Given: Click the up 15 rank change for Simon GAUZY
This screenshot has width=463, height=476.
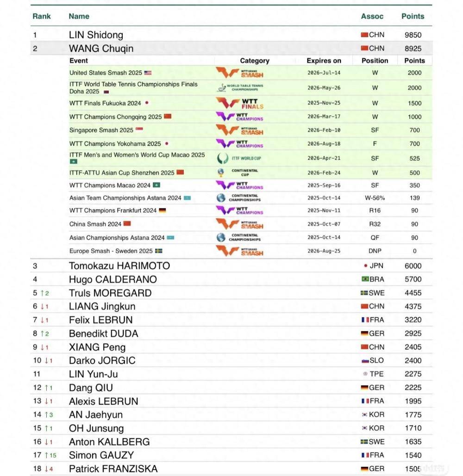Looking at the screenshot, I should tap(50, 455).
